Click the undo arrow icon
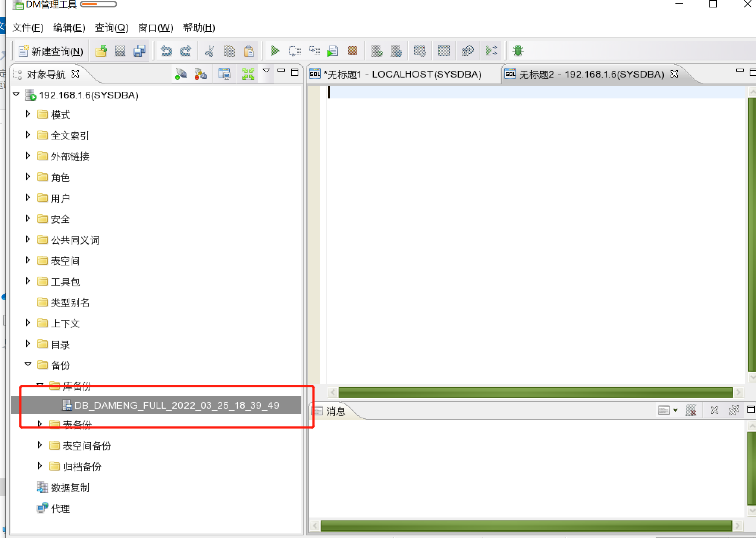The image size is (756, 538). click(x=166, y=51)
